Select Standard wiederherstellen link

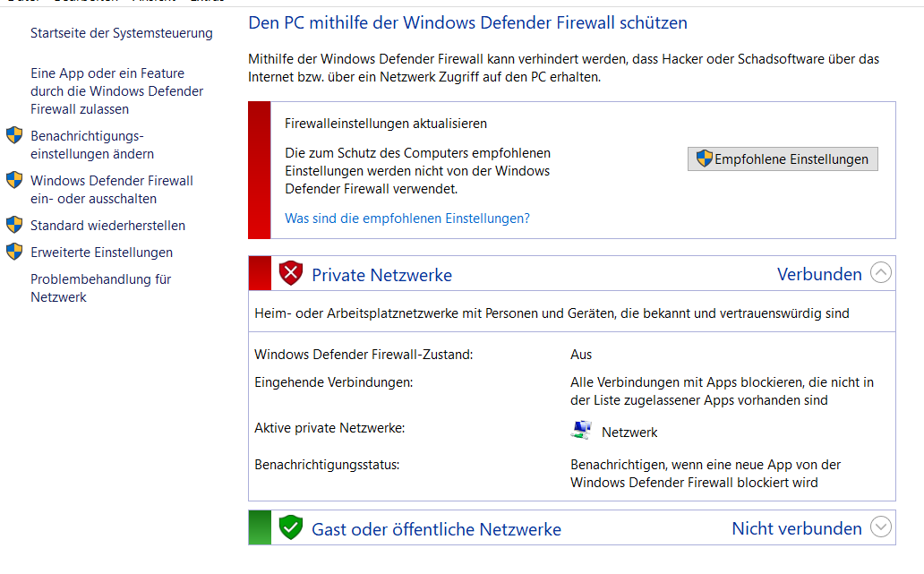point(107,226)
